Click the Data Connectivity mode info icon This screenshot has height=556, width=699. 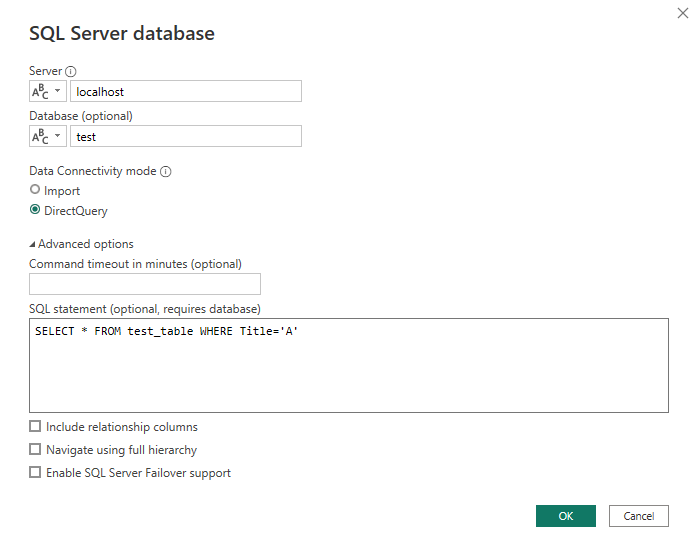click(166, 171)
